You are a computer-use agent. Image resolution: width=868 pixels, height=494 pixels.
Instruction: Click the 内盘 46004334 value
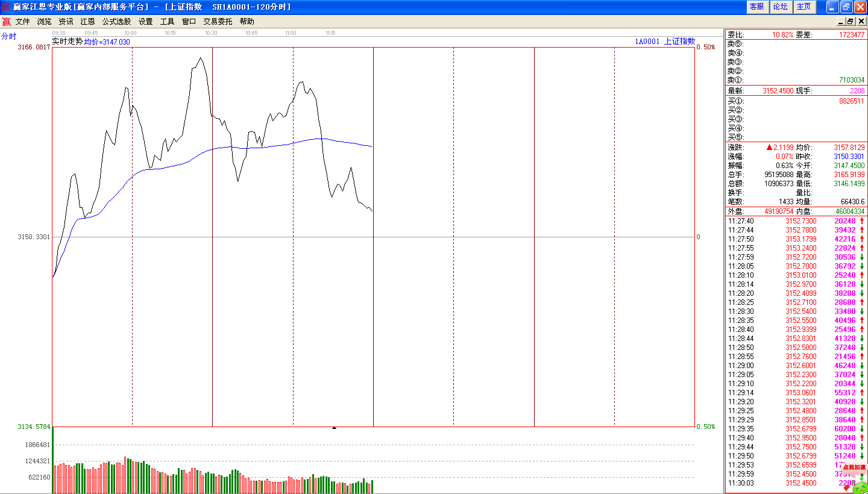[x=850, y=211]
